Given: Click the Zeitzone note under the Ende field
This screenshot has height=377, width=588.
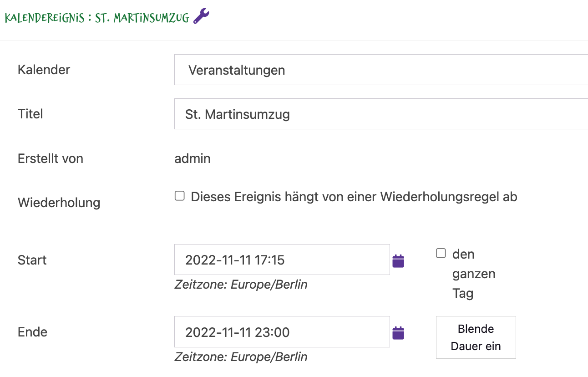Looking at the screenshot, I should 241,357.
